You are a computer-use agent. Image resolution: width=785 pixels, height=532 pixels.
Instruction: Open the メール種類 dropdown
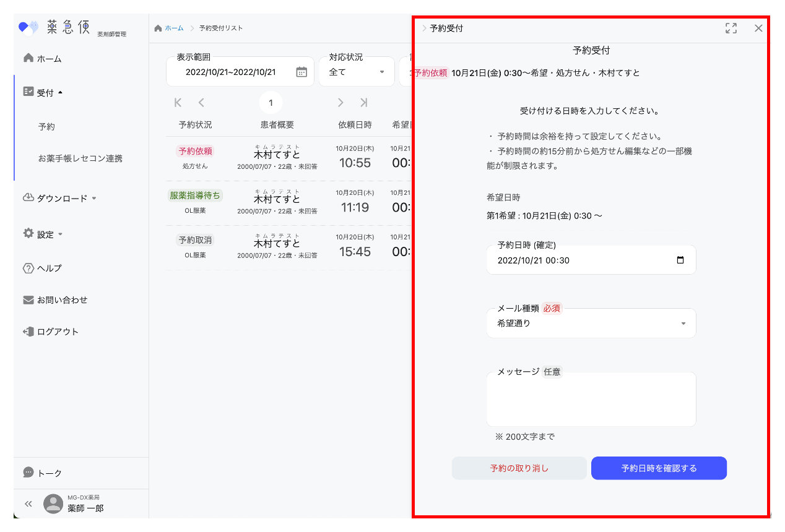coord(591,323)
